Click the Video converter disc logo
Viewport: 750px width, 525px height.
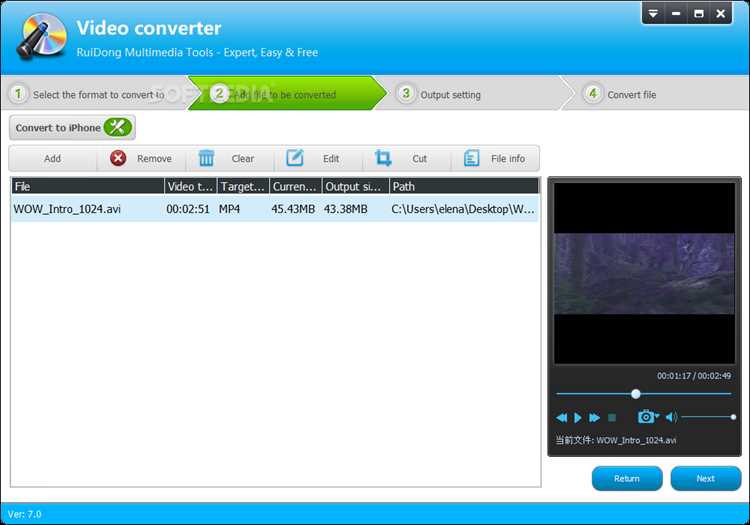[x=42, y=36]
